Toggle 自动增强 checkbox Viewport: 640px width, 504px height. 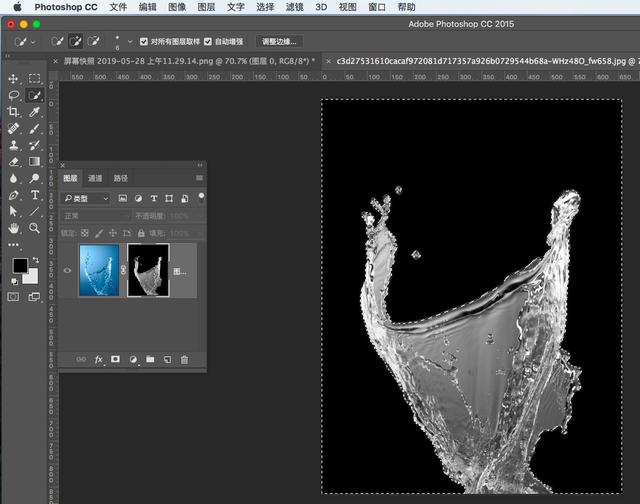208,42
